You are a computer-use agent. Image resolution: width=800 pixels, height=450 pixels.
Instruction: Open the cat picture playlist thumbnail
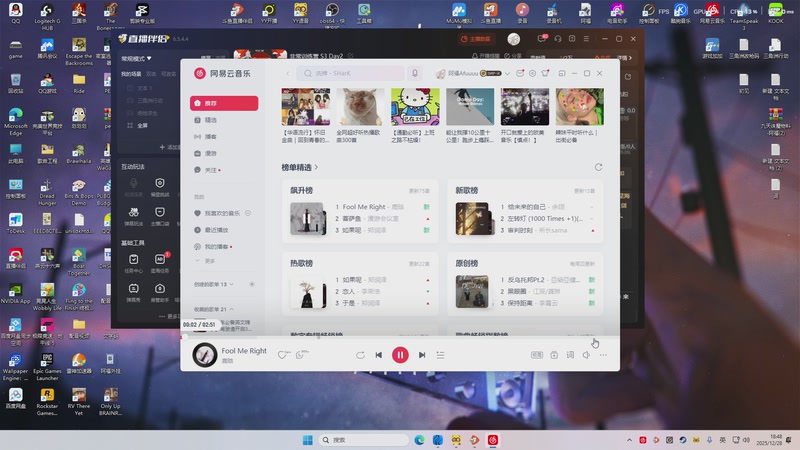pyautogui.click(x=360, y=107)
